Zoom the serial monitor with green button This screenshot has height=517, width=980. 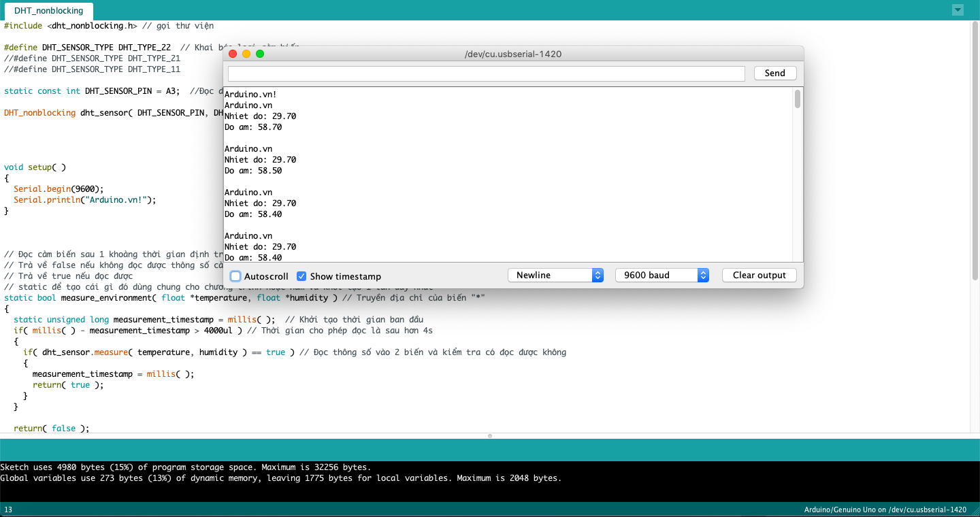pos(260,54)
